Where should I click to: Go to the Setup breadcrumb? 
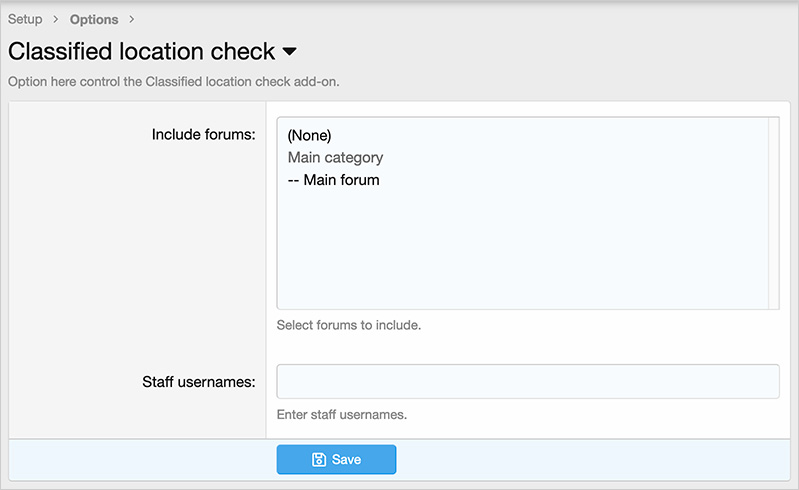click(x=25, y=19)
